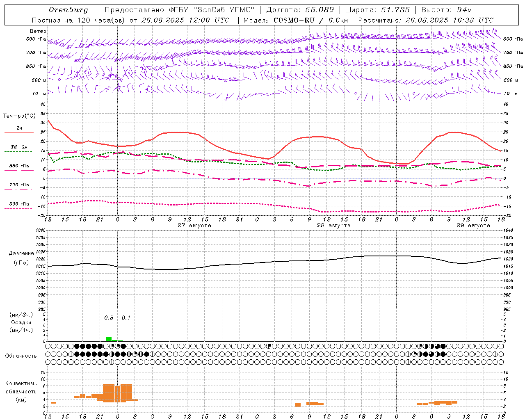The height and width of the screenshot is (420, 525).
Task: Click the tall green precipitation bar
Action: pyautogui.click(x=109, y=339)
